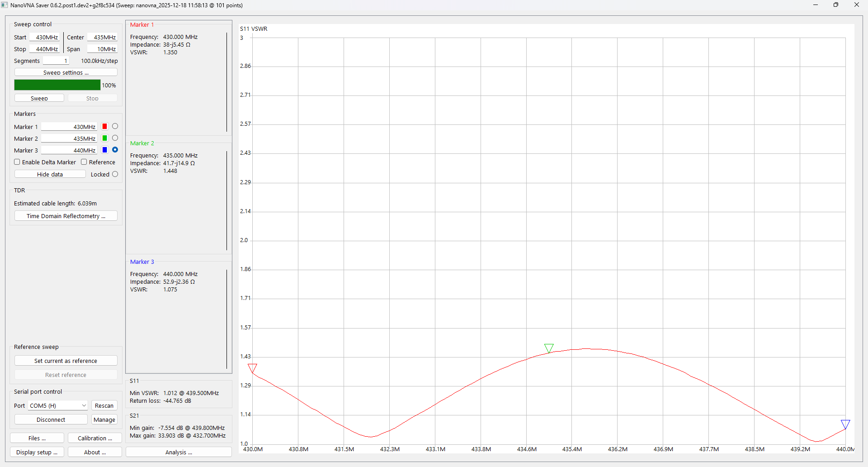This screenshot has height=467, width=868.
Task: Open the COM5 serial port dropdown
Action: pos(58,405)
